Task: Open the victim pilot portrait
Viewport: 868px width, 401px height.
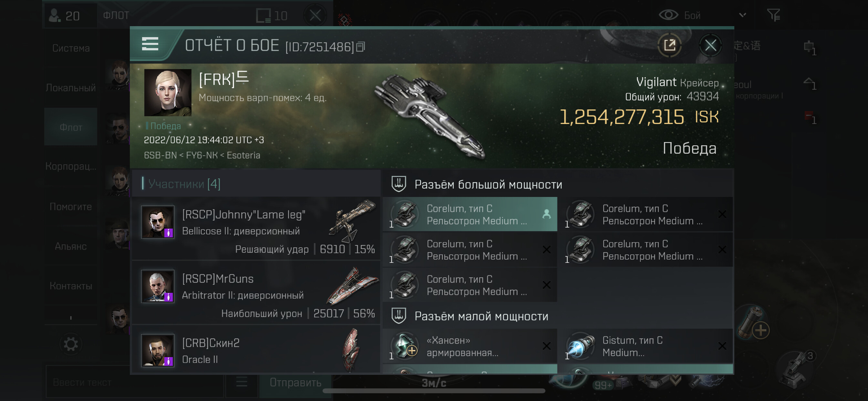Action: point(168,93)
